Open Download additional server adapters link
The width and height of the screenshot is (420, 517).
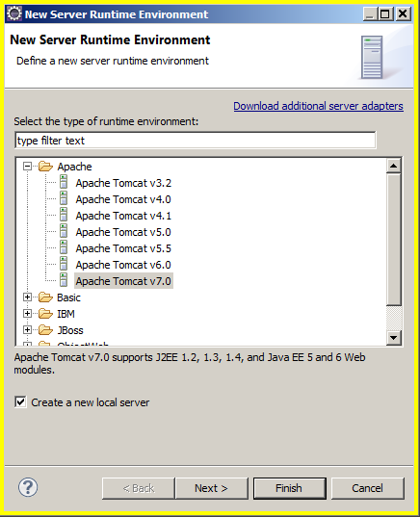point(319,106)
